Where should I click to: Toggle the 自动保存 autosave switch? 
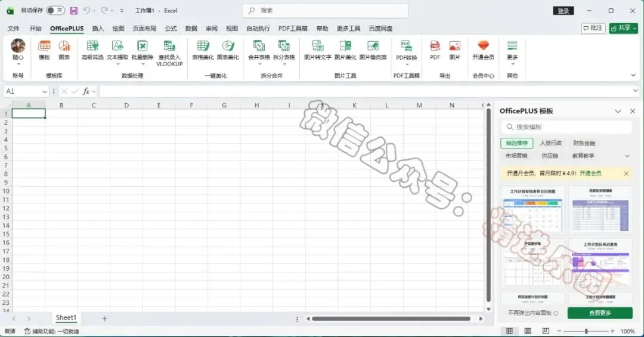55,11
